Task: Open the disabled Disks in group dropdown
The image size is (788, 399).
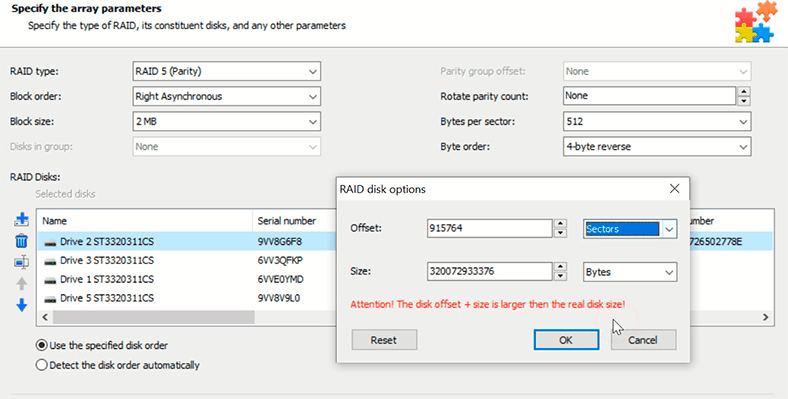Action: click(227, 147)
